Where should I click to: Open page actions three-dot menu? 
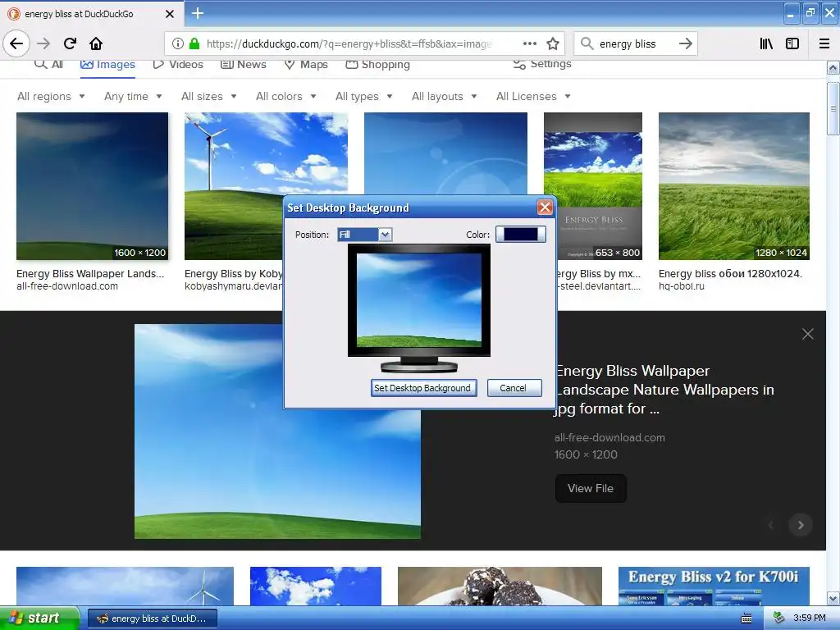pyautogui.click(x=530, y=43)
